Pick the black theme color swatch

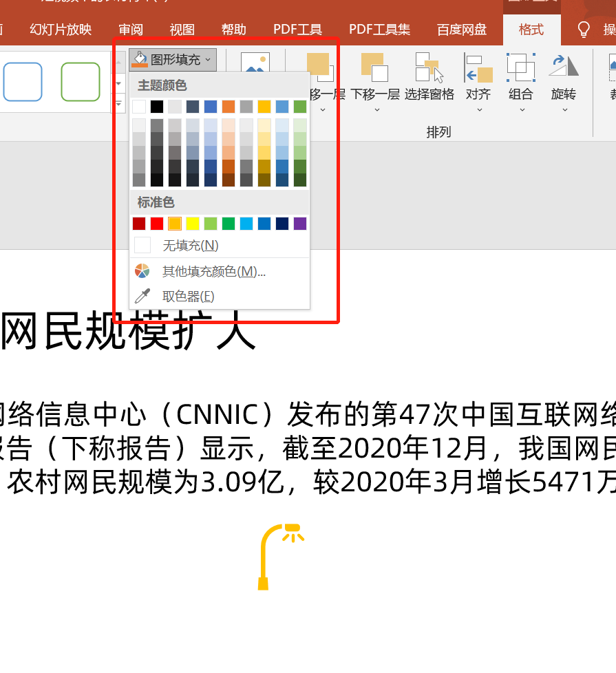pyautogui.click(x=157, y=107)
